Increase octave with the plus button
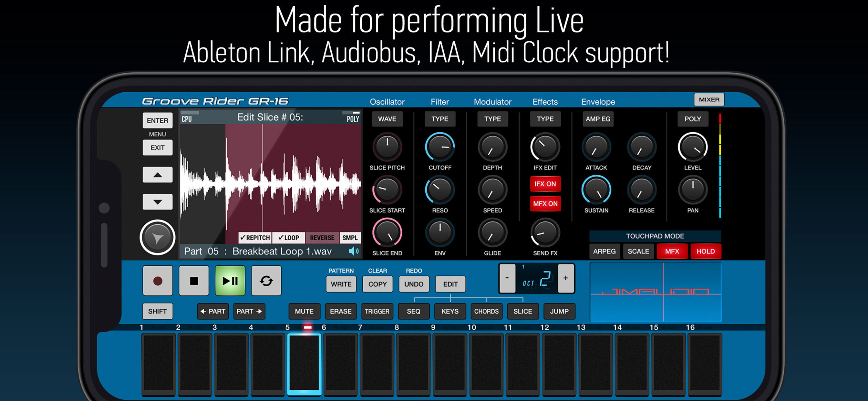Image resolution: width=868 pixels, height=401 pixels. tap(566, 278)
